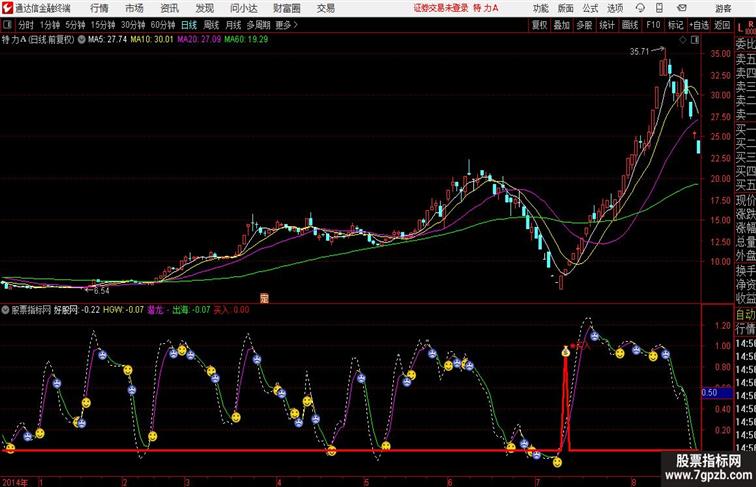Open the 财富圈 menu
This screenshot has width=756, height=487.
click(286, 8)
